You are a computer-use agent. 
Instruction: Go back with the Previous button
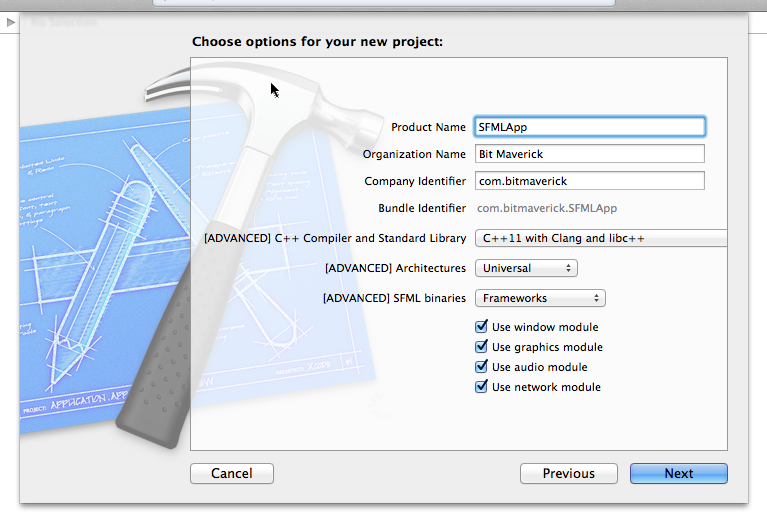[x=568, y=473]
